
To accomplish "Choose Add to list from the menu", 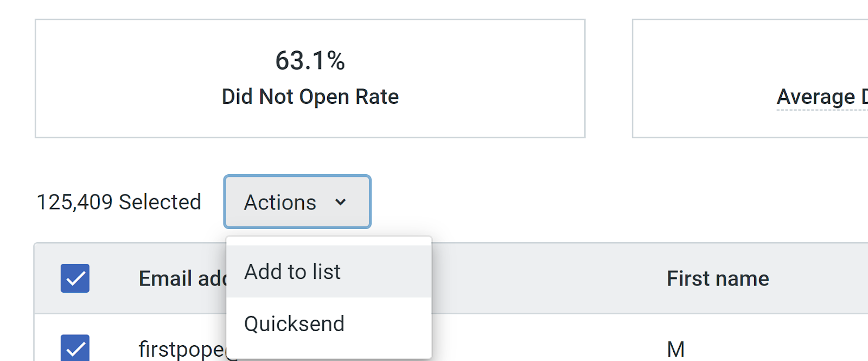I will click(293, 271).
